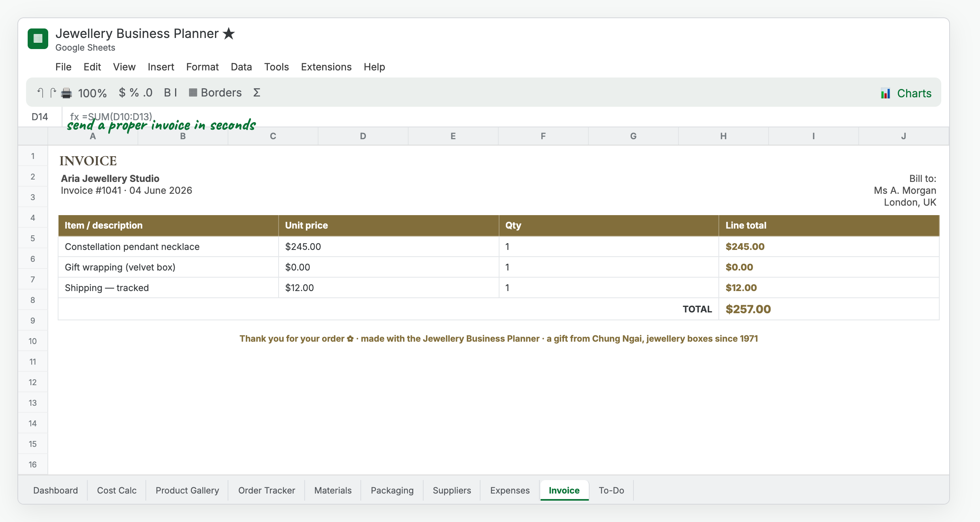
Task: Switch to the Cost Calc sheet tab
Action: [117, 490]
